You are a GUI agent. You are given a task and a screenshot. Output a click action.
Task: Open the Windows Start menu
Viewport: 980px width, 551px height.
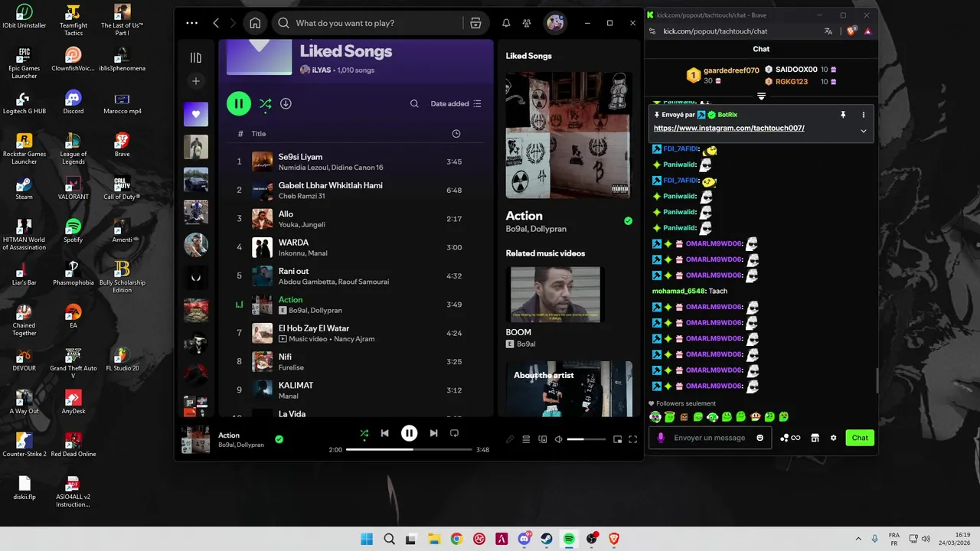point(367,539)
